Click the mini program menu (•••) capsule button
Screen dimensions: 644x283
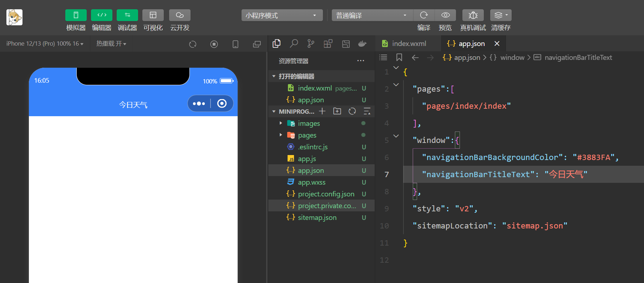tap(199, 104)
